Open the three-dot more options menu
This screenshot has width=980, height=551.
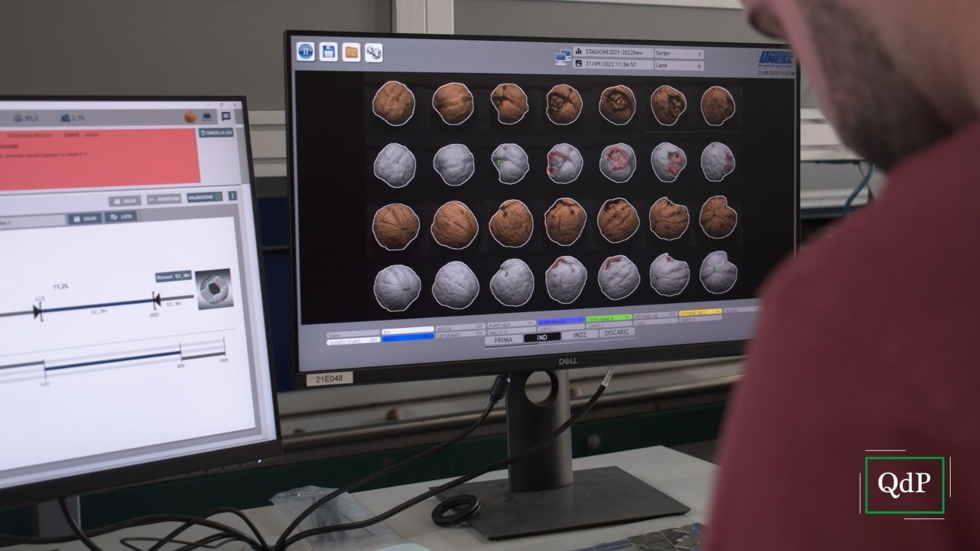click(232, 196)
